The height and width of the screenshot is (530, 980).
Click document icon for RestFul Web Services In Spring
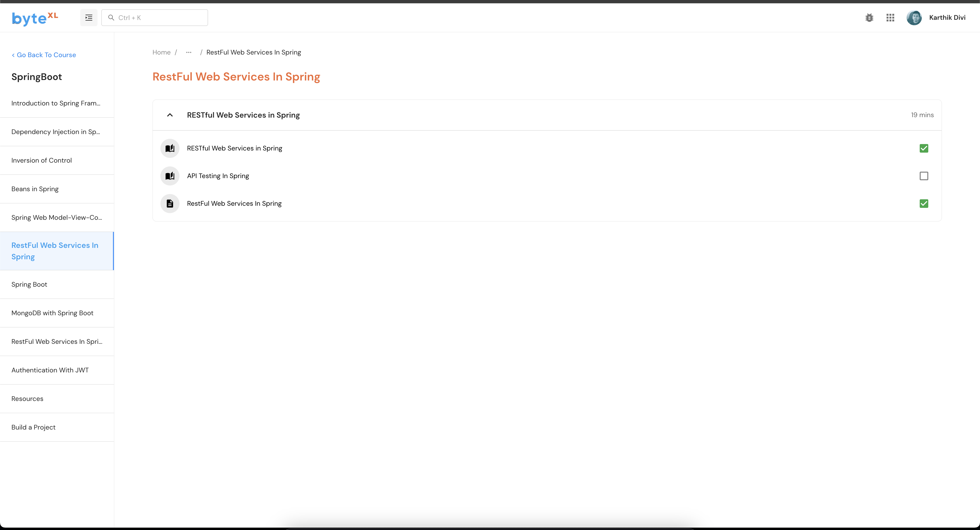click(x=170, y=203)
